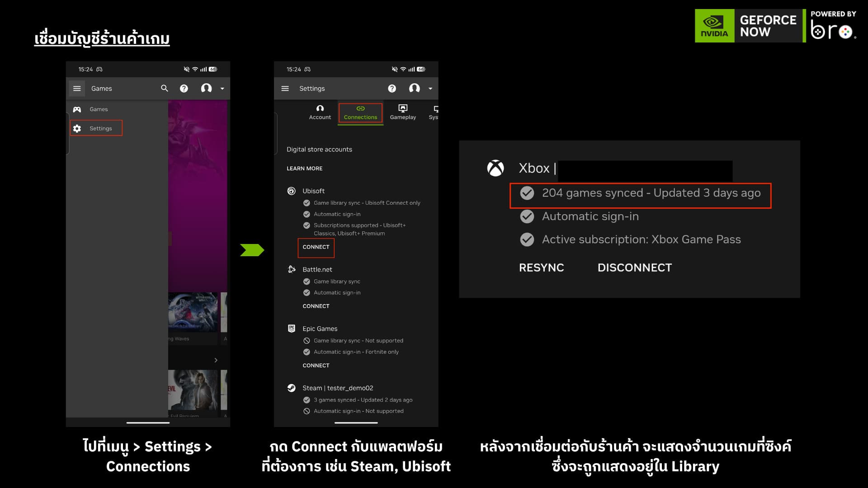The image size is (868, 488).
Task: Tap the profile avatar in Settings header
Action: click(x=415, y=89)
